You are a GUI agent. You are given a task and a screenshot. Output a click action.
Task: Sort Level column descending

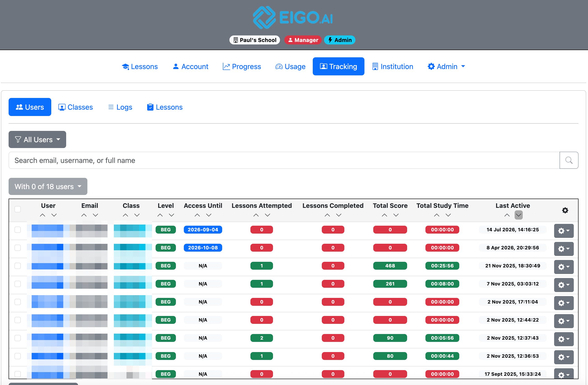pos(172,215)
